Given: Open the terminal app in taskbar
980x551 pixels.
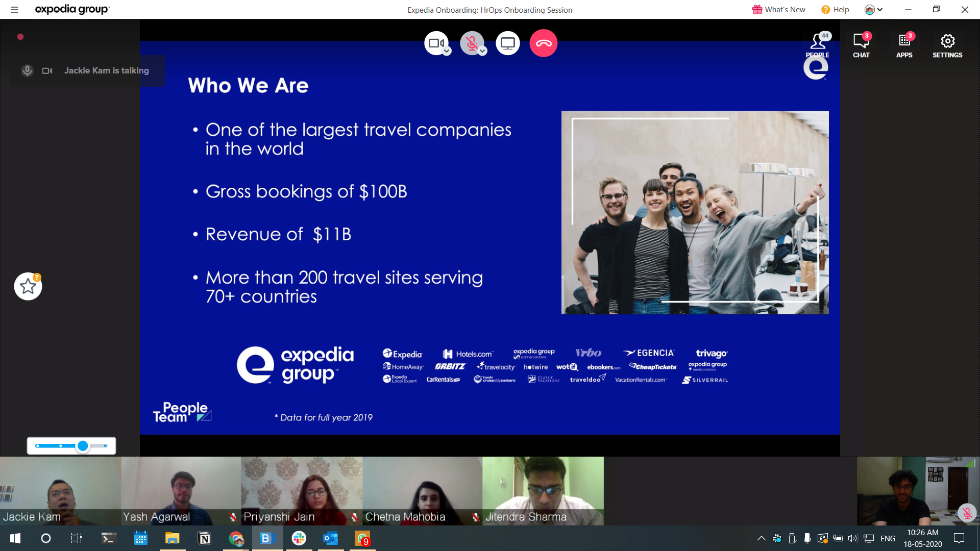Looking at the screenshot, I should click(109, 538).
